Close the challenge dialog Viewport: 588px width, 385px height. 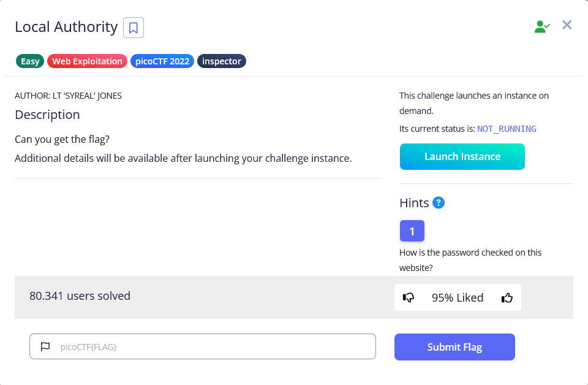click(x=567, y=25)
